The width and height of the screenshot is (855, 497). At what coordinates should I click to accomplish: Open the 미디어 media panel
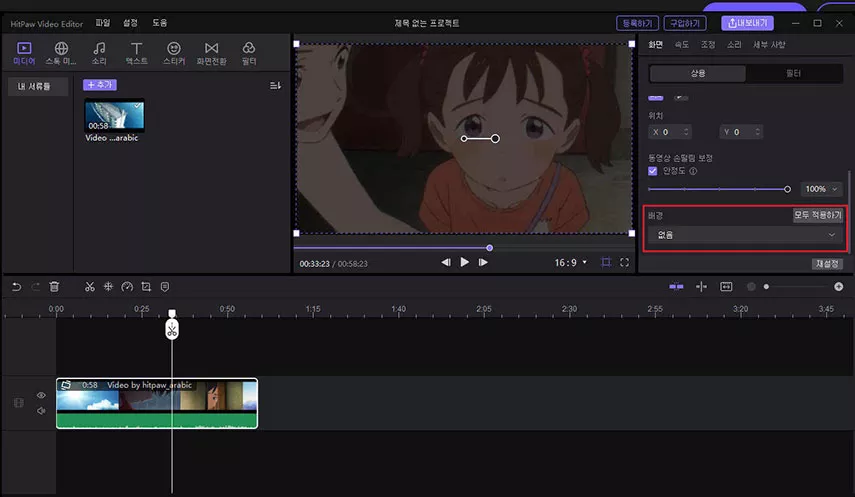24,53
